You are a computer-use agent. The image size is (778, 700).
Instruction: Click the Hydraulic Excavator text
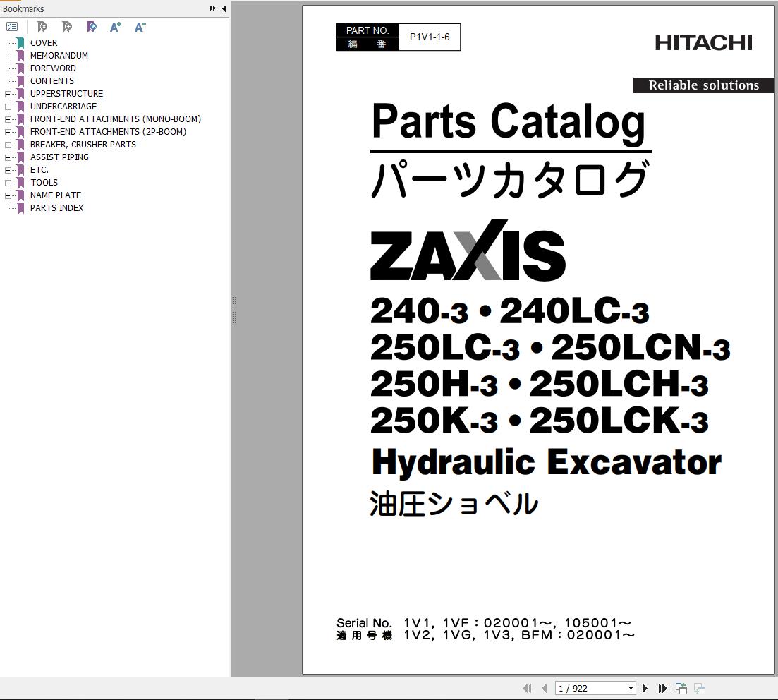tap(546, 463)
